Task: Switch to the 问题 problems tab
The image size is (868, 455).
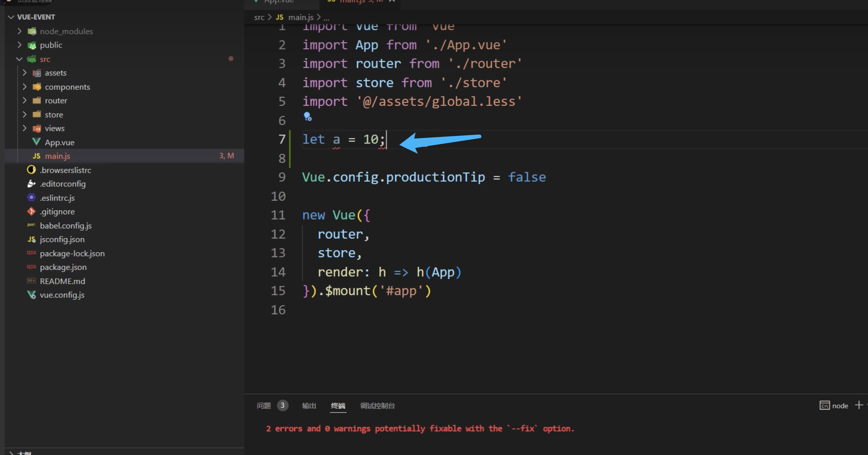Action: [x=264, y=406]
